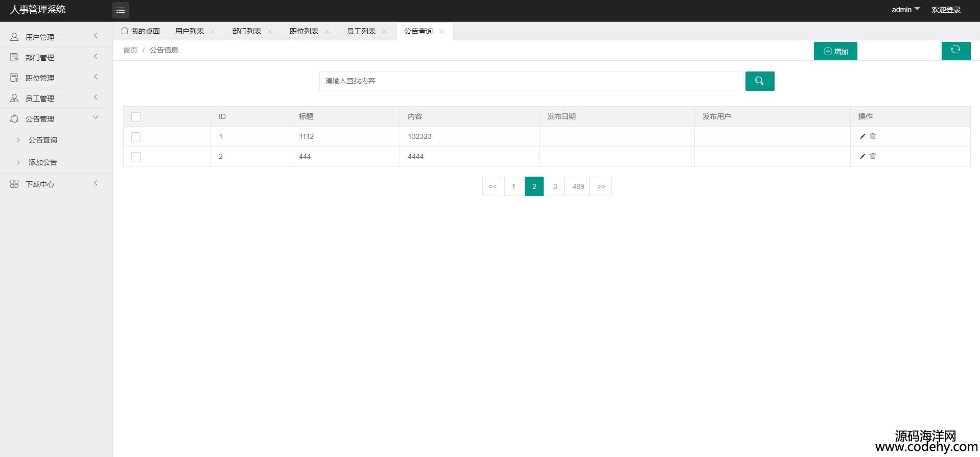Edit row with title 444 using pencil
The height and width of the screenshot is (457, 980).
[862, 156]
